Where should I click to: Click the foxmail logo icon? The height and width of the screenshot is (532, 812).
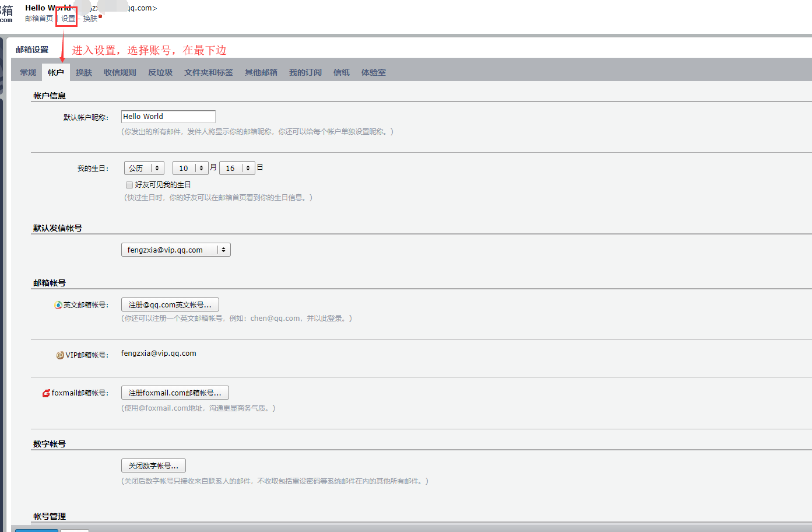46,393
